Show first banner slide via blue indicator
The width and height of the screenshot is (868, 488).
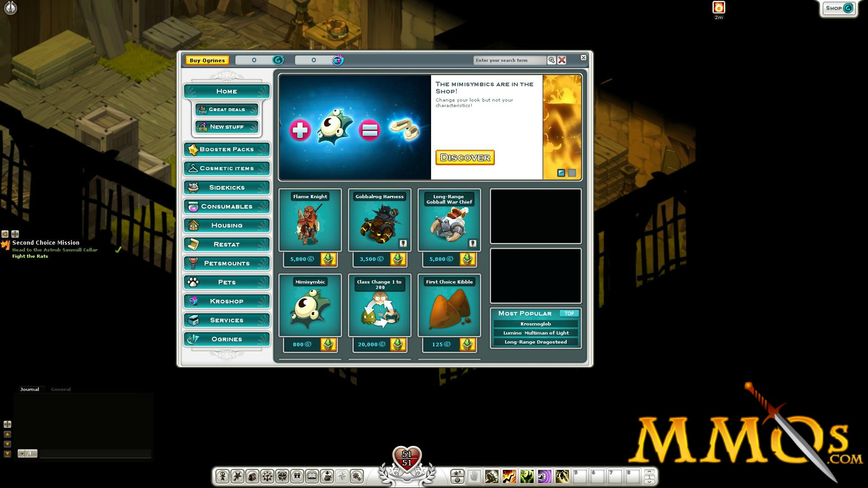point(561,173)
